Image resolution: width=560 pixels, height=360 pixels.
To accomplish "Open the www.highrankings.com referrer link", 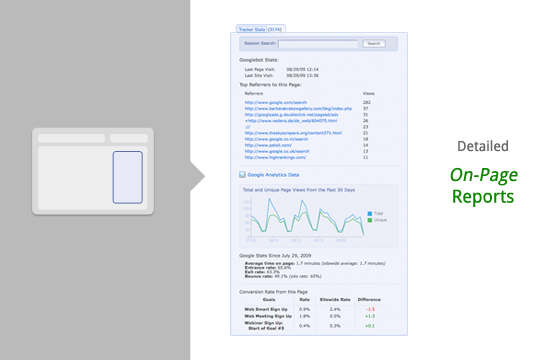I will click(275, 157).
